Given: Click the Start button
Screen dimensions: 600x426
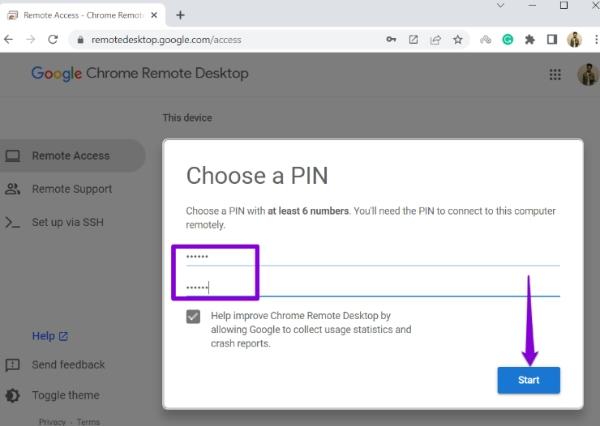Looking at the screenshot, I should tap(528, 380).
